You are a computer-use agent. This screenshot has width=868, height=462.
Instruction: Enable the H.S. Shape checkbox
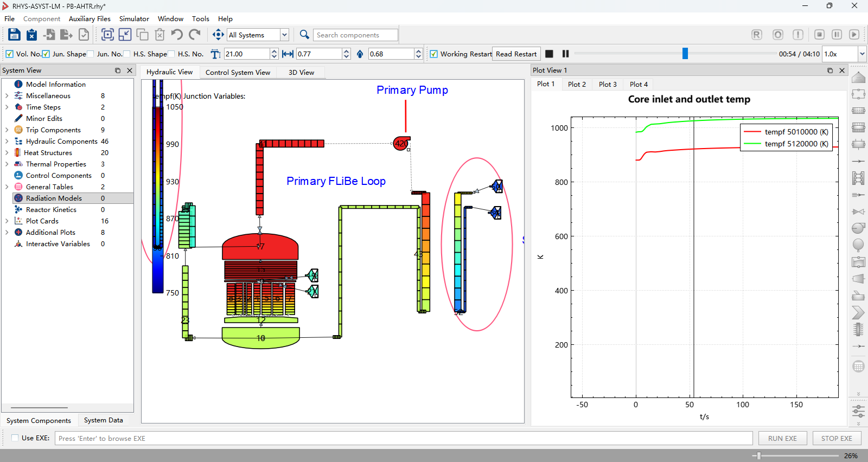coord(127,54)
